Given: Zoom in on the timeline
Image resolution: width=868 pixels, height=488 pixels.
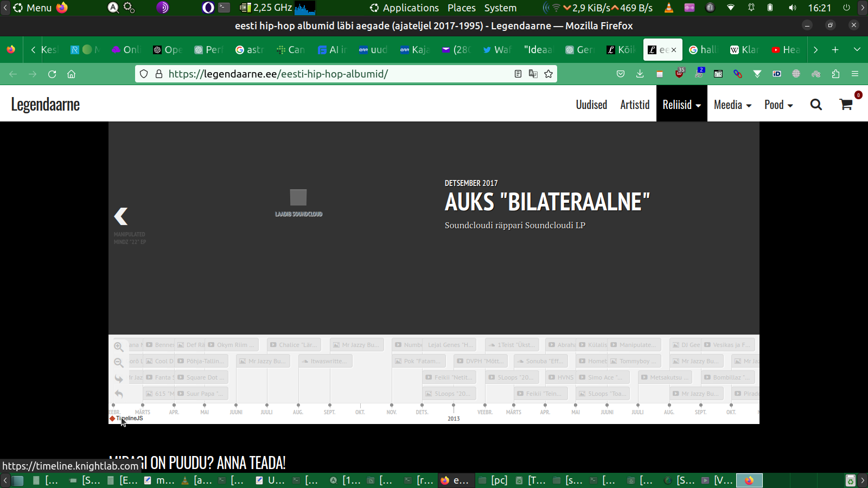Looking at the screenshot, I should coord(119,347).
